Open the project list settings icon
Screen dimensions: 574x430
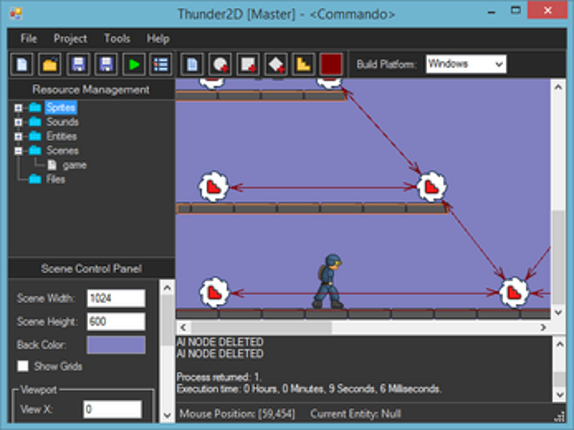[x=161, y=65]
